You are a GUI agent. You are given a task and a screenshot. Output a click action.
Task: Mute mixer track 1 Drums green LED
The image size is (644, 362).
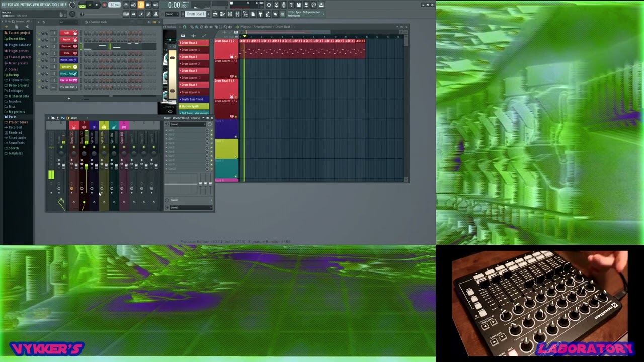click(74, 147)
